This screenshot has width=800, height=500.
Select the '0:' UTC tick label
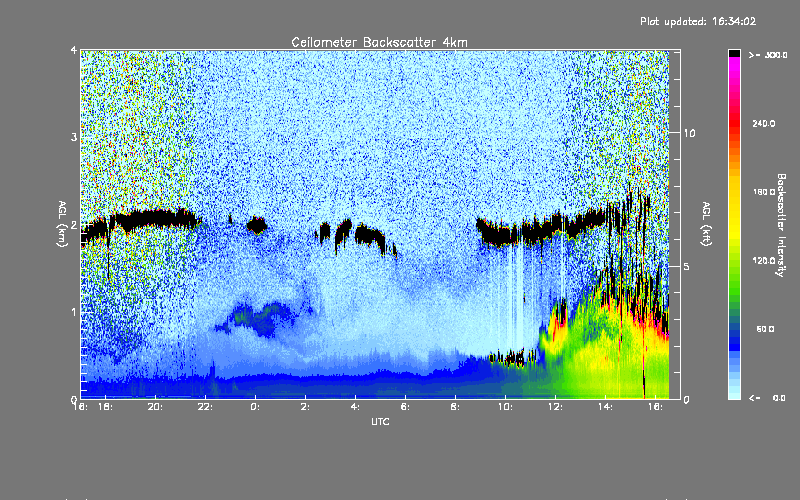click(x=256, y=407)
